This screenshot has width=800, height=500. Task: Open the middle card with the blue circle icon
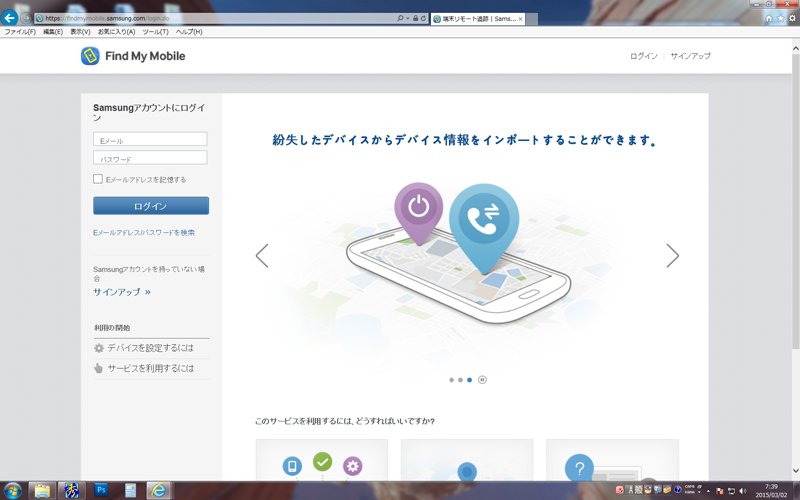pyautogui.click(x=467, y=460)
